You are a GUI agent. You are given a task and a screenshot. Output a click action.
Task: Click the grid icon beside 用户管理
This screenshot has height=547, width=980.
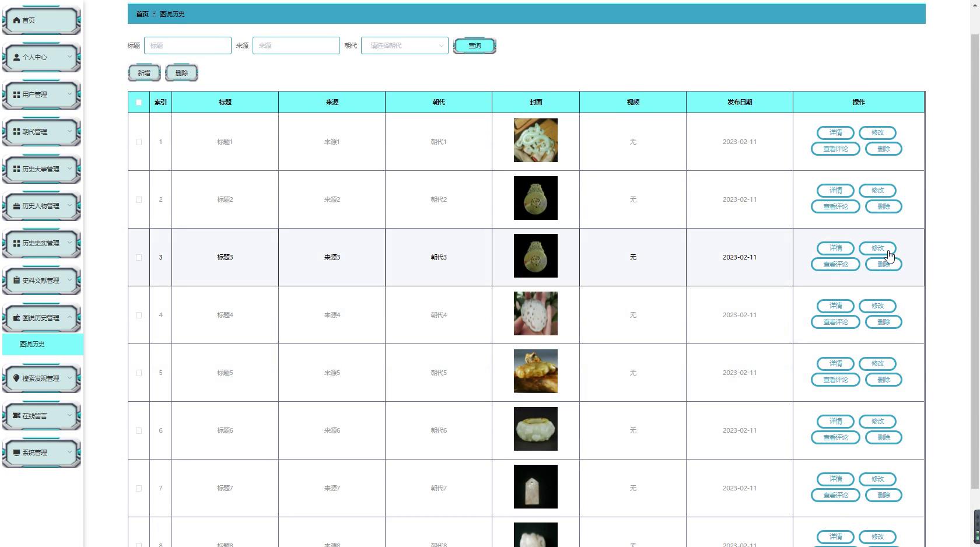coord(16,94)
